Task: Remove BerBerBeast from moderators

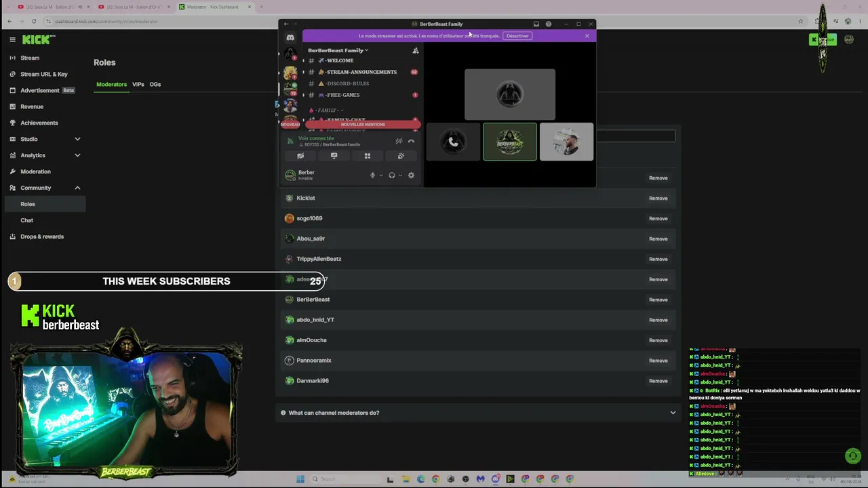Action: click(x=658, y=300)
